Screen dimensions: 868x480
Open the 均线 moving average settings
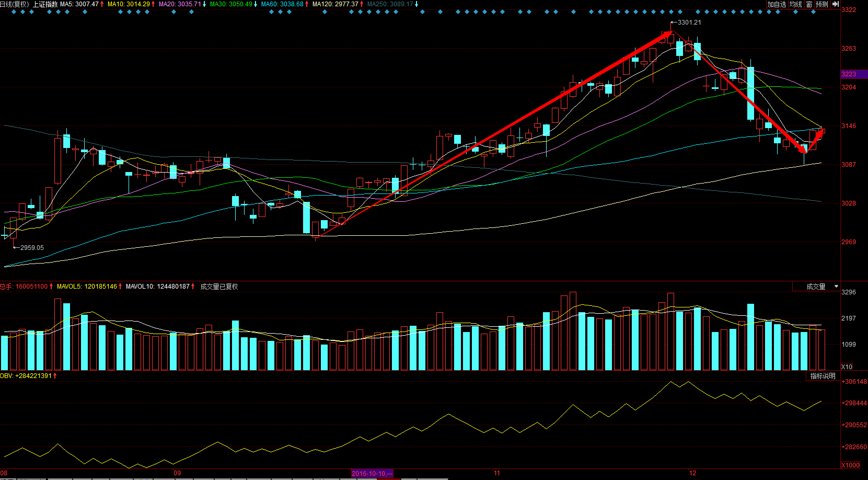pyautogui.click(x=795, y=4)
